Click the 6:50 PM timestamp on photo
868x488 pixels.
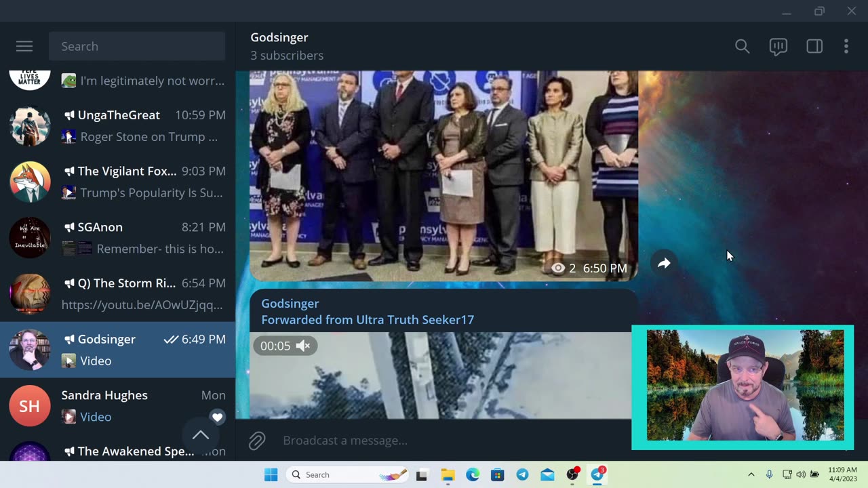605,268
